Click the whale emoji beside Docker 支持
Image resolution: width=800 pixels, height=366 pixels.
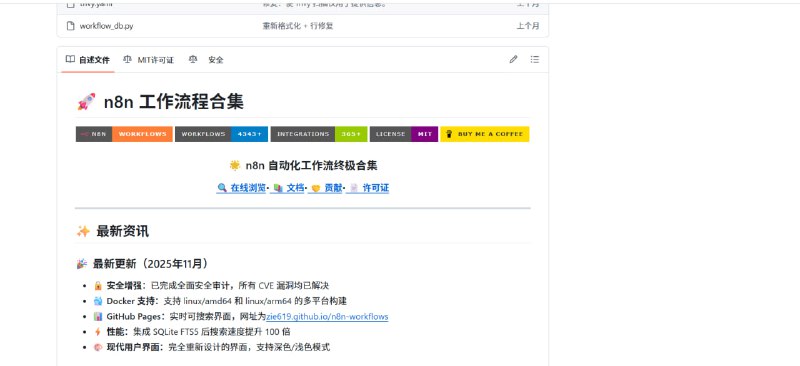pyautogui.click(x=98, y=301)
